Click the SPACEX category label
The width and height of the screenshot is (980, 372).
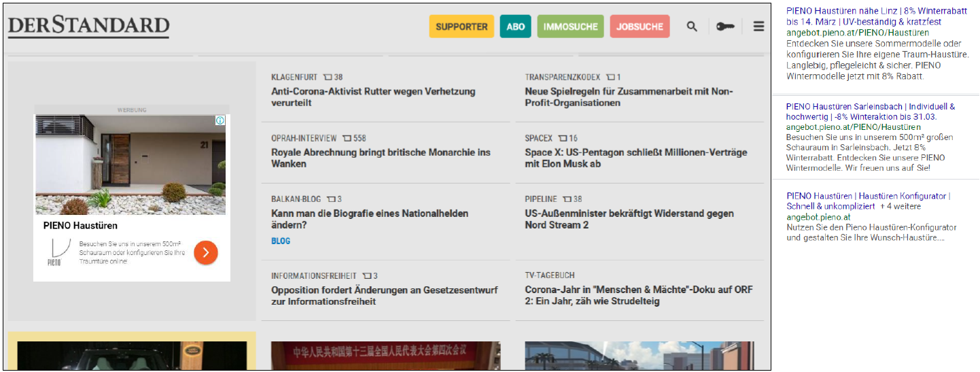(539, 139)
